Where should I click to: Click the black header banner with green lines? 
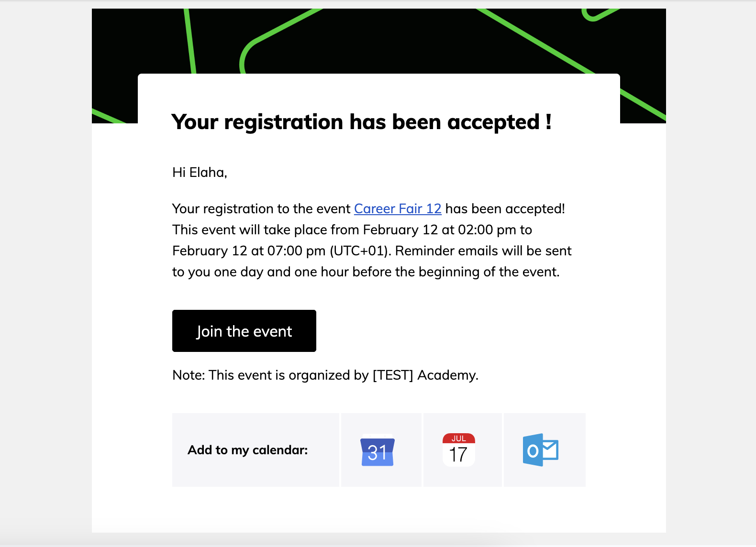[x=379, y=41]
